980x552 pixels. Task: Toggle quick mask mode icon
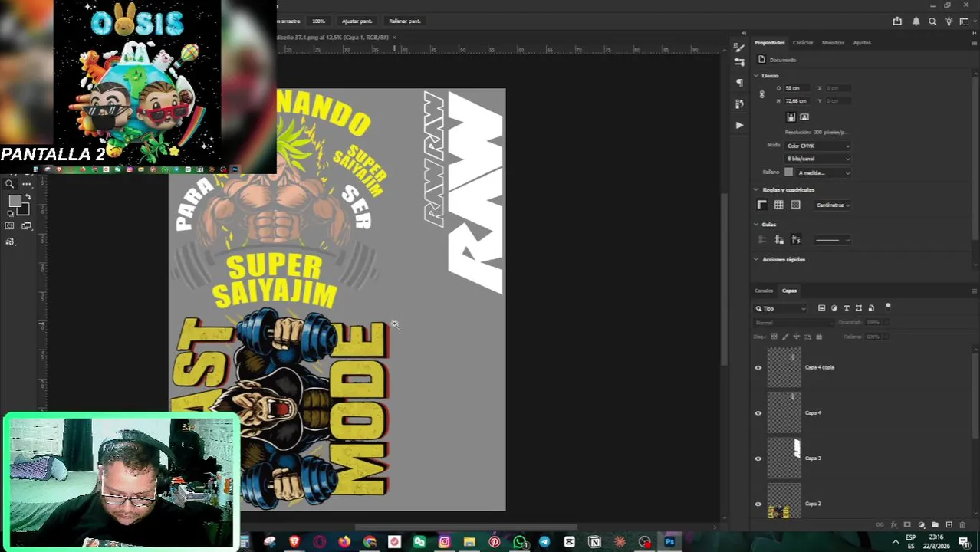pos(10,225)
